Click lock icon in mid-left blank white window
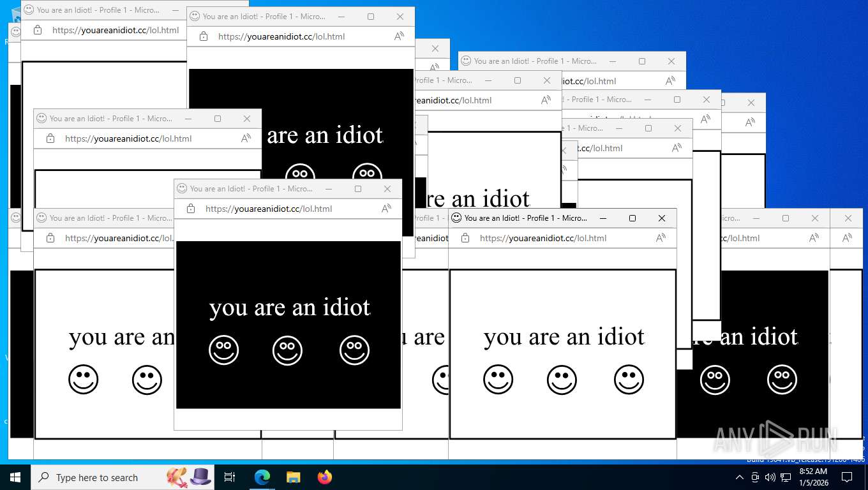The height and width of the screenshot is (490, 868). 50,138
